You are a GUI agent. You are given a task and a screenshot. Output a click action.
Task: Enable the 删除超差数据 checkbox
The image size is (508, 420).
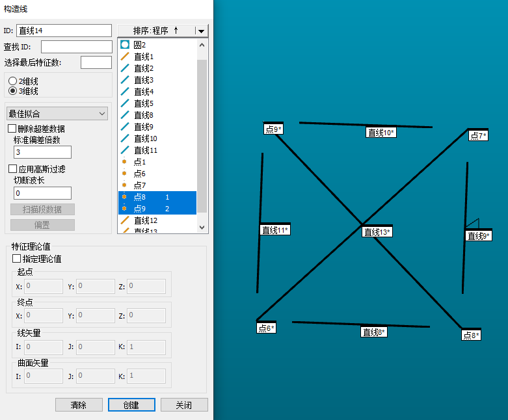12,129
